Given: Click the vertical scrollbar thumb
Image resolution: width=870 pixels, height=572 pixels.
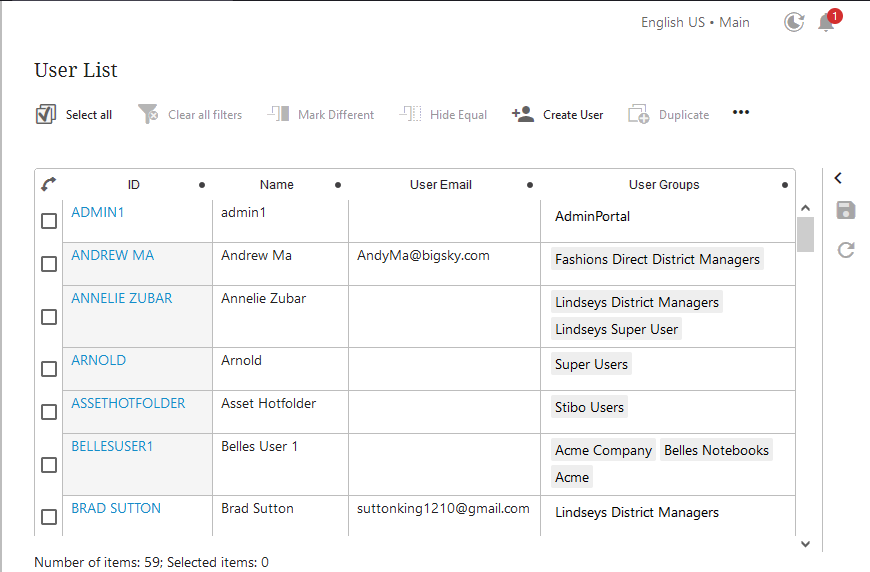Looking at the screenshot, I should click(805, 235).
